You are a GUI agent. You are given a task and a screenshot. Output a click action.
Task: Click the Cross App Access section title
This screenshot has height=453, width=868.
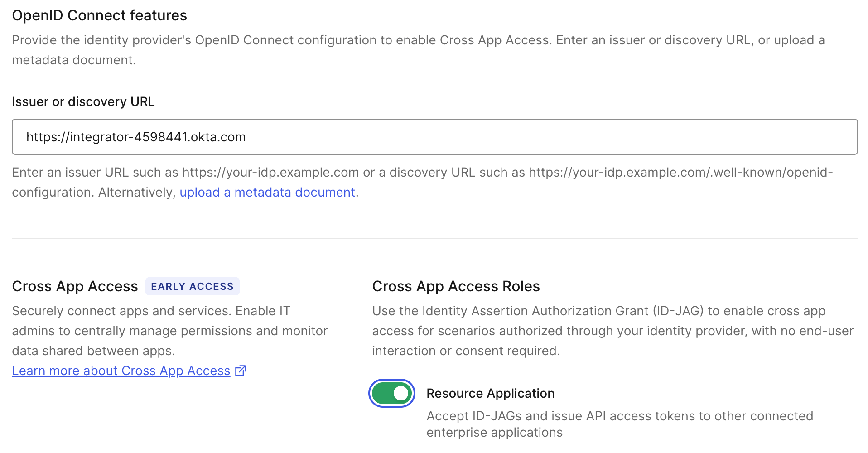[75, 286]
